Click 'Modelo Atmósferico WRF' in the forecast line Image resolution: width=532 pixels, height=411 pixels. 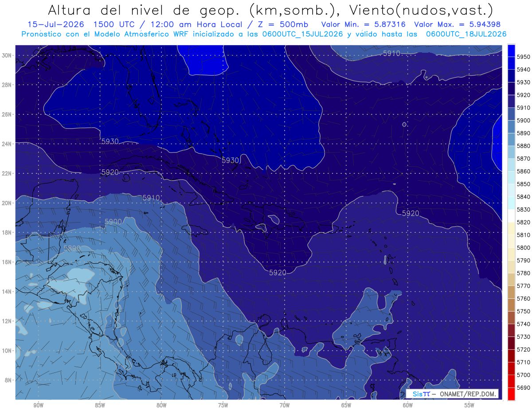pyautogui.click(x=141, y=34)
